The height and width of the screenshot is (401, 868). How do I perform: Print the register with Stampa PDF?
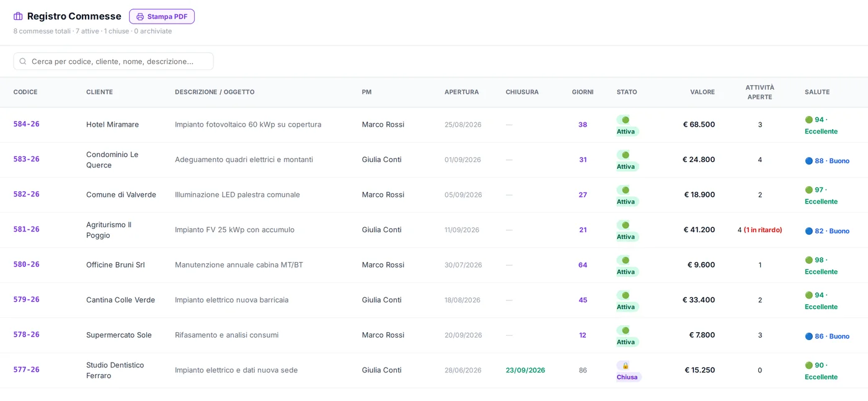tap(162, 17)
